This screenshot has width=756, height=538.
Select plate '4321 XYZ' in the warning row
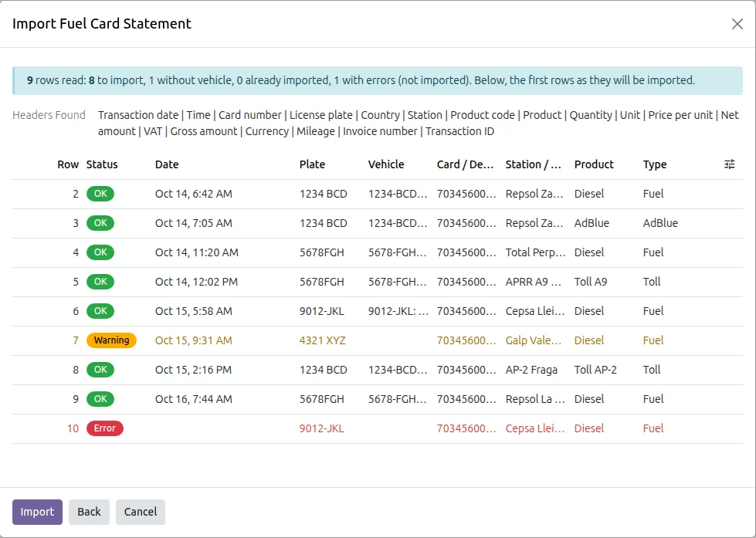322,340
